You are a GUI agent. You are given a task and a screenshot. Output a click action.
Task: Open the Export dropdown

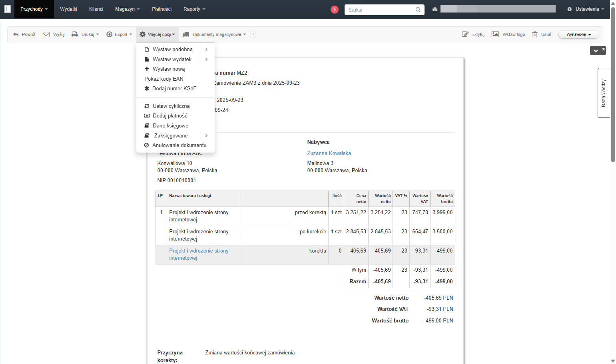click(x=119, y=34)
